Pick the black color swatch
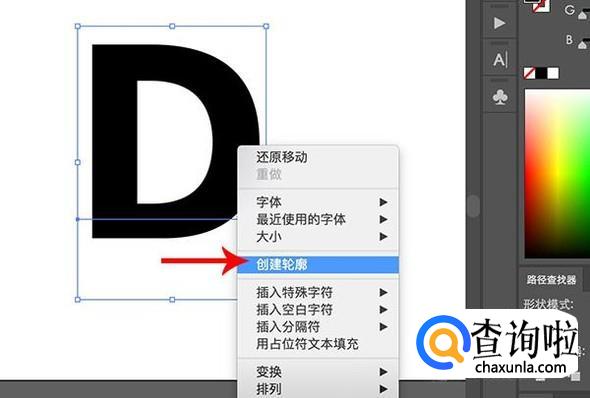This screenshot has height=398, width=590. pyautogui.click(x=541, y=73)
